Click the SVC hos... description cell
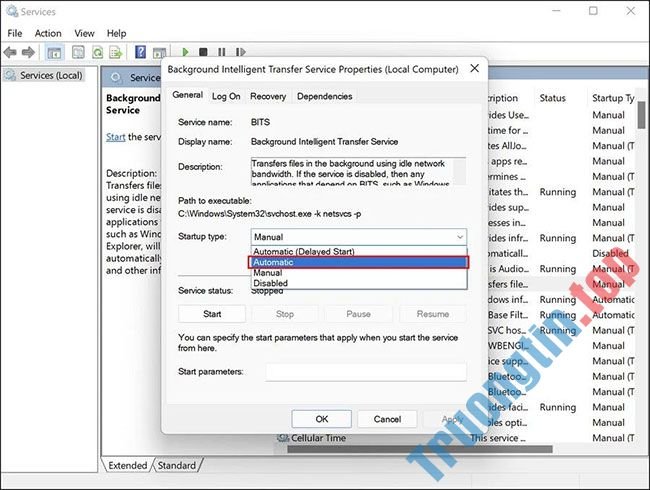The image size is (650, 490). (x=508, y=330)
